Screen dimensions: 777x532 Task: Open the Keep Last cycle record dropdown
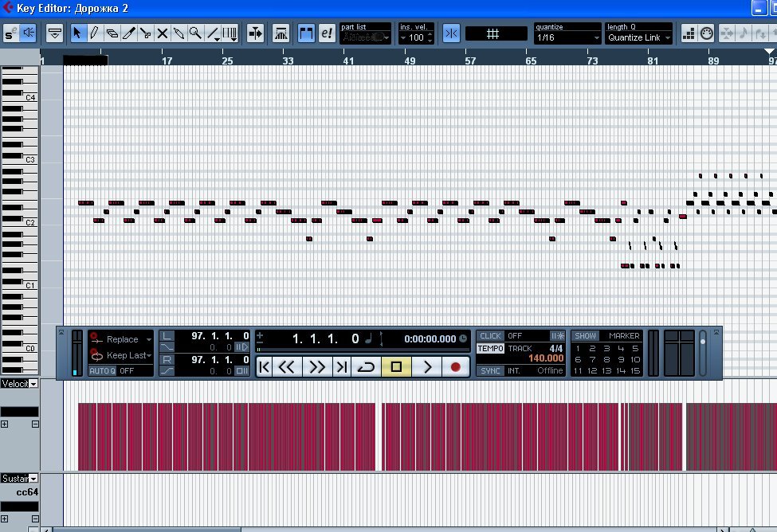(x=121, y=355)
